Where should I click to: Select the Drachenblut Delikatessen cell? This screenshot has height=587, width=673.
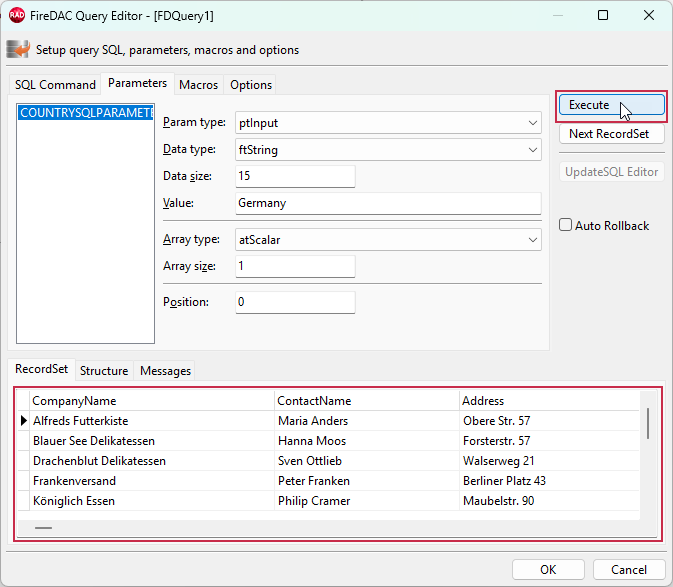click(152, 461)
